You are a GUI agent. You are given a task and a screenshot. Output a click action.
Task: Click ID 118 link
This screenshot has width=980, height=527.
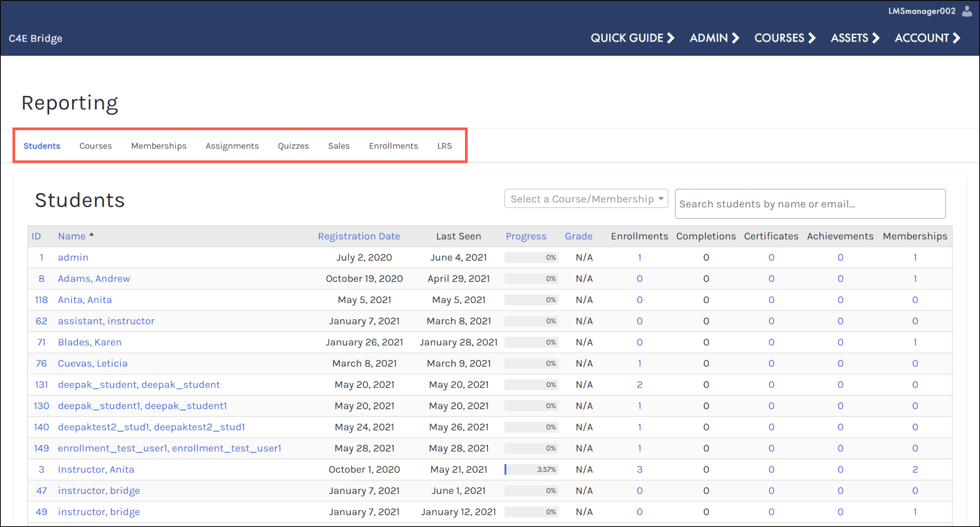coord(42,300)
